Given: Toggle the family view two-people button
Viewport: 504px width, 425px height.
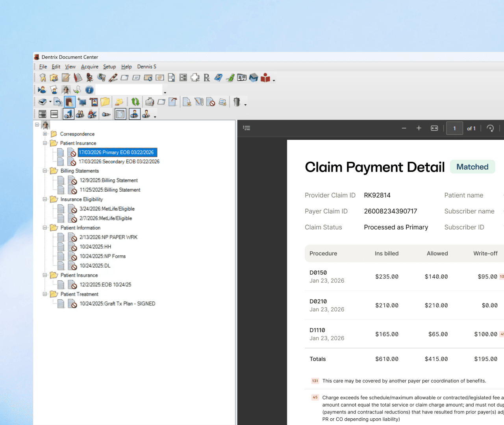Looking at the screenshot, I should [x=80, y=114].
